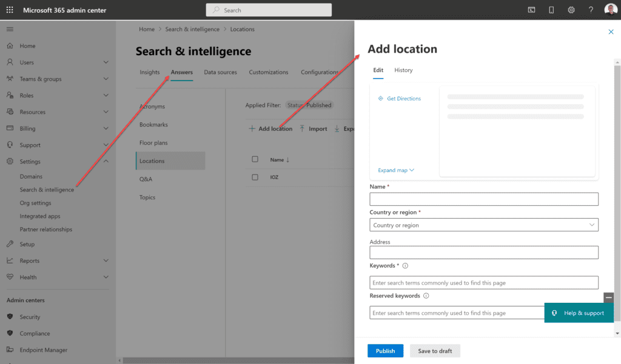Viewport: 621px width, 364px height.
Task: Minimize the Help & support widget
Action: pyautogui.click(x=609, y=297)
